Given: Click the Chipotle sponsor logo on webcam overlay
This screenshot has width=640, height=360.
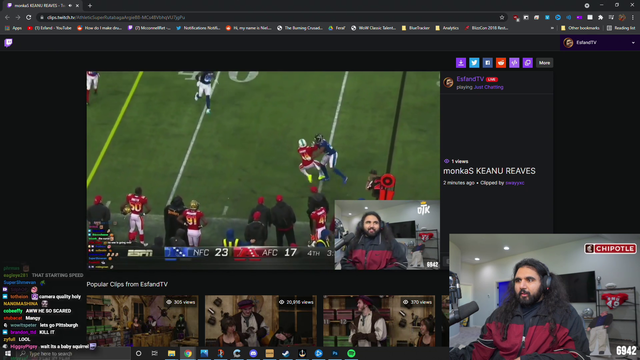Looking at the screenshot, I should pos(610,248).
